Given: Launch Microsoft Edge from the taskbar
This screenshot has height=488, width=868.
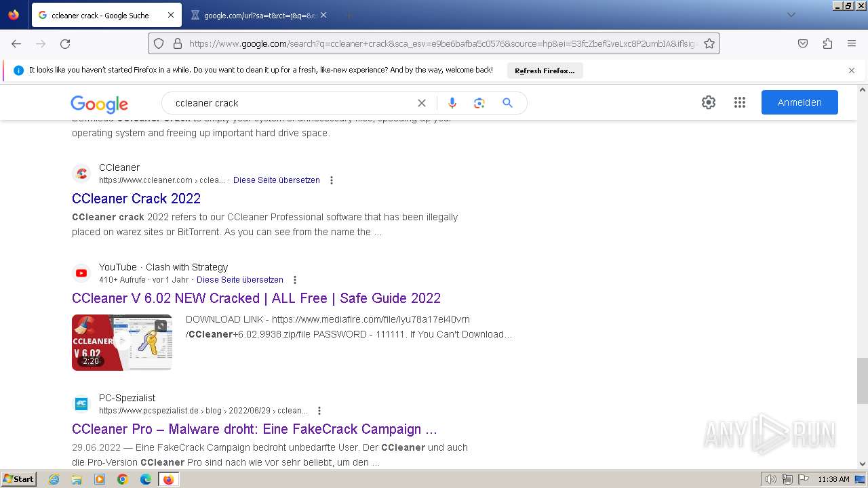Looking at the screenshot, I should pyautogui.click(x=146, y=479).
